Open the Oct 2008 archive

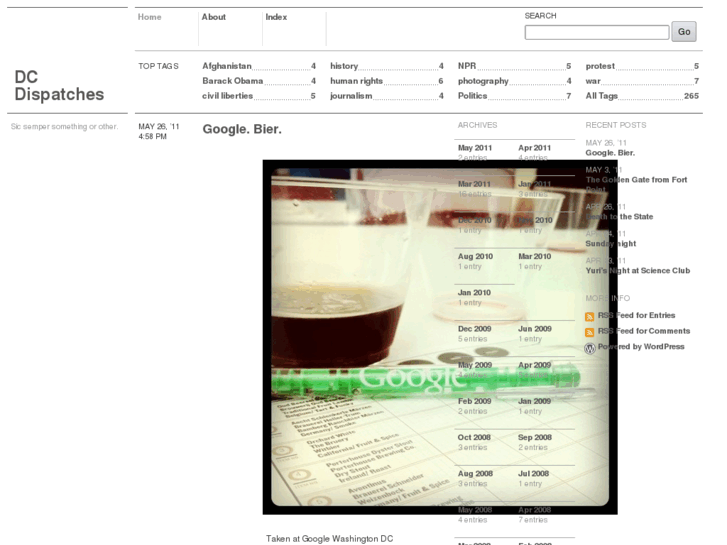(474, 437)
